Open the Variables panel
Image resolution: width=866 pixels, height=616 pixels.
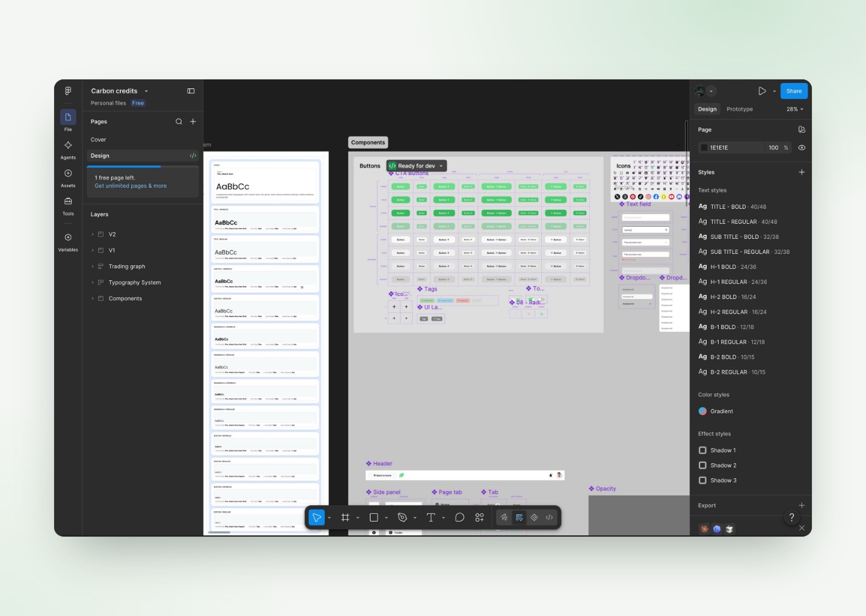coord(68,241)
